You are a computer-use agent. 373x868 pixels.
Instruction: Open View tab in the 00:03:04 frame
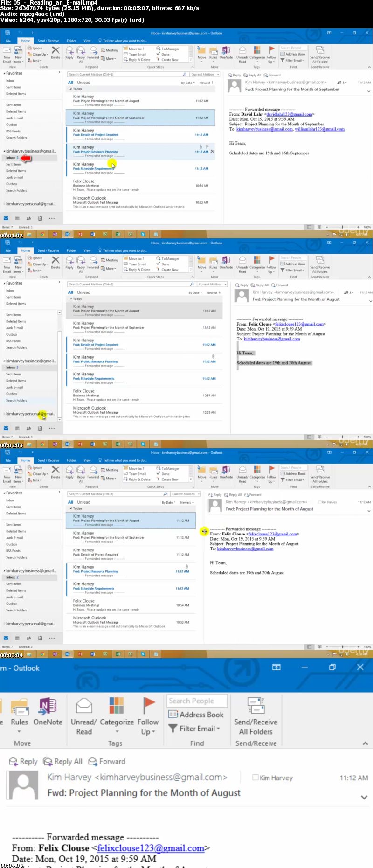click(87, 461)
